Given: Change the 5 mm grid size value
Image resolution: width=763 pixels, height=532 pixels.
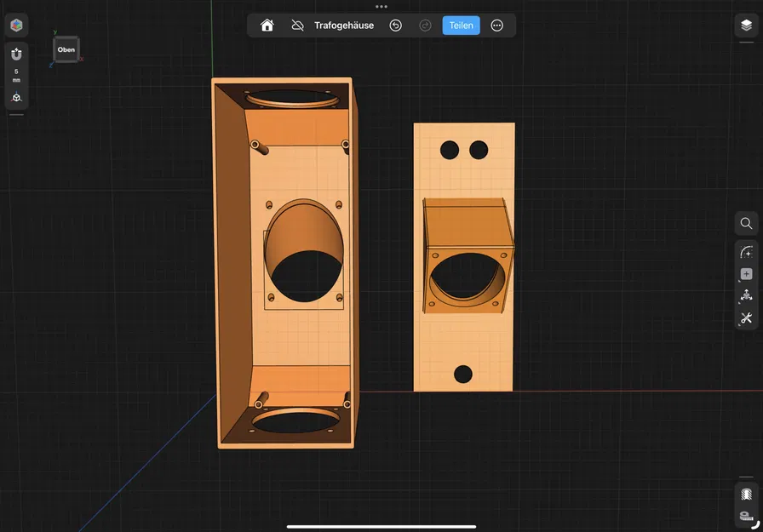Looking at the screenshot, I should point(16,75).
